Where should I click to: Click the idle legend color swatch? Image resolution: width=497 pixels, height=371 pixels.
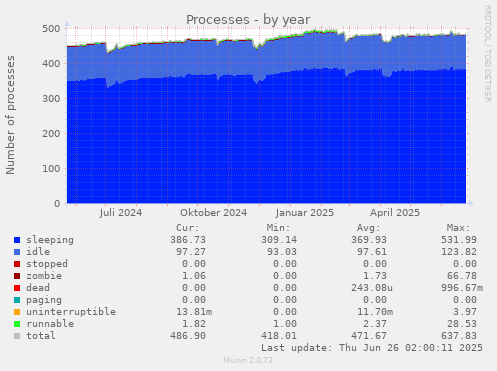17,252
